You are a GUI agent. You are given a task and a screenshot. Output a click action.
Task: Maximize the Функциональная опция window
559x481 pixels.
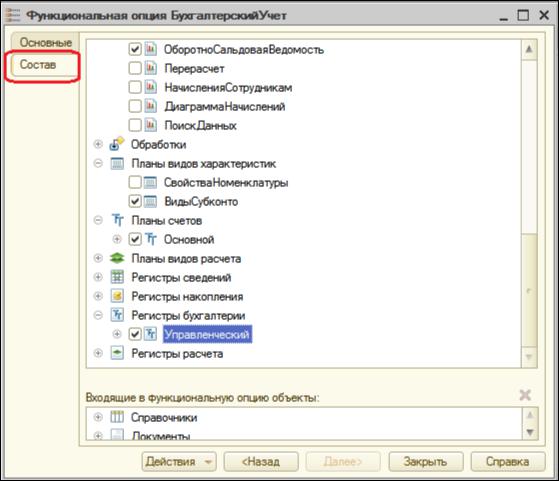tap(523, 15)
